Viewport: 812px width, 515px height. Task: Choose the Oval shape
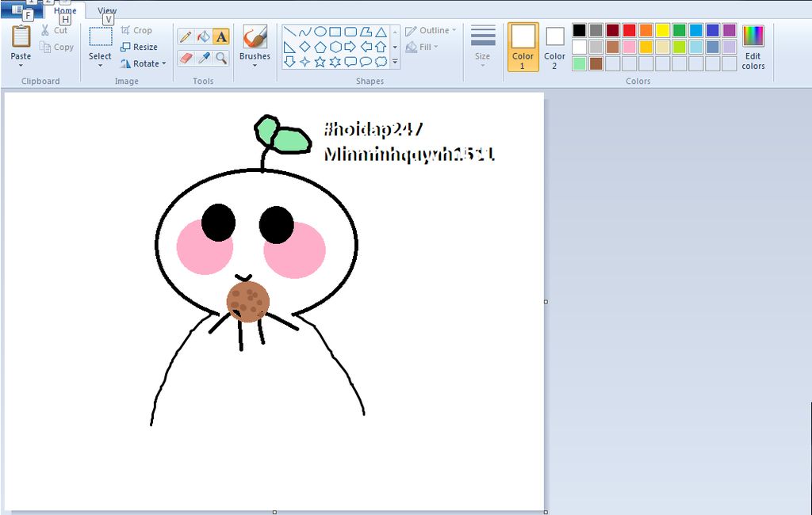tap(320, 32)
